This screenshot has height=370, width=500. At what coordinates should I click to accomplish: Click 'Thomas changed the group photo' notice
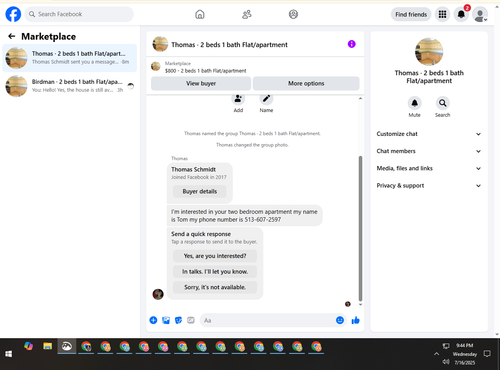coord(252,145)
